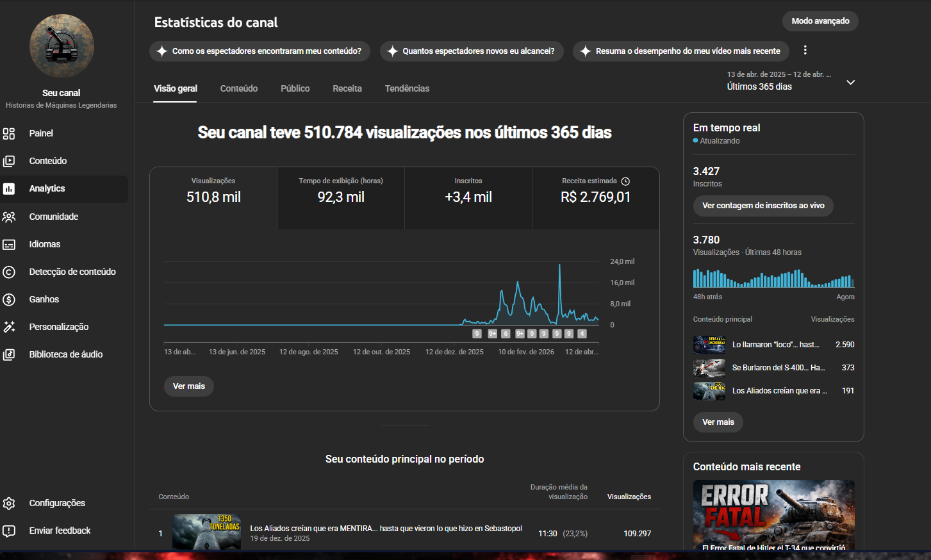Click the Estatísticas do canal page title
Screen dimensions: 931x560
pos(216,22)
